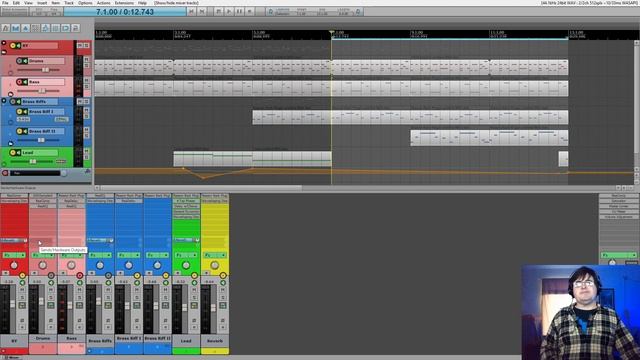
Task: Open the Track menu
Action: [x=69, y=3]
